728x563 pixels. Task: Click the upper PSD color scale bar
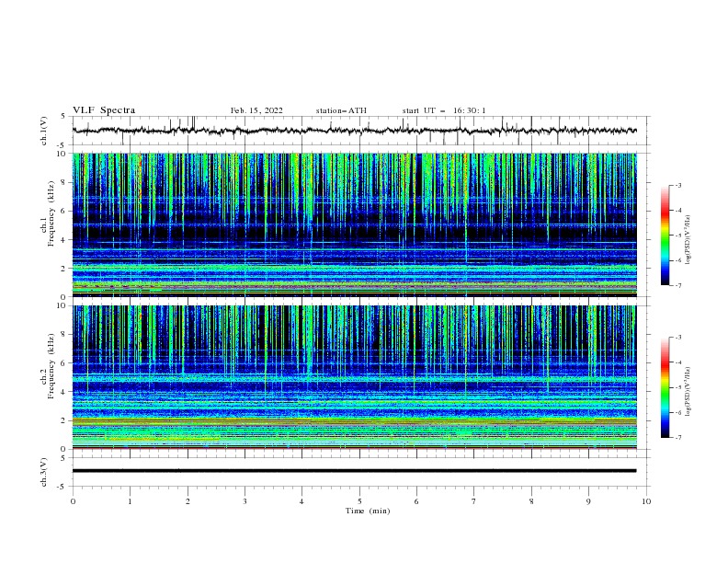point(665,236)
